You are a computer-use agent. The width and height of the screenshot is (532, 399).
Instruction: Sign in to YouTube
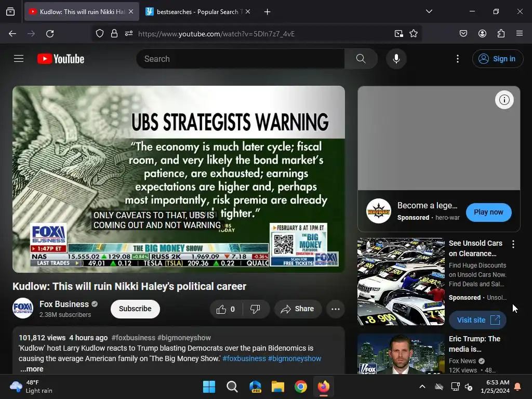[497, 59]
